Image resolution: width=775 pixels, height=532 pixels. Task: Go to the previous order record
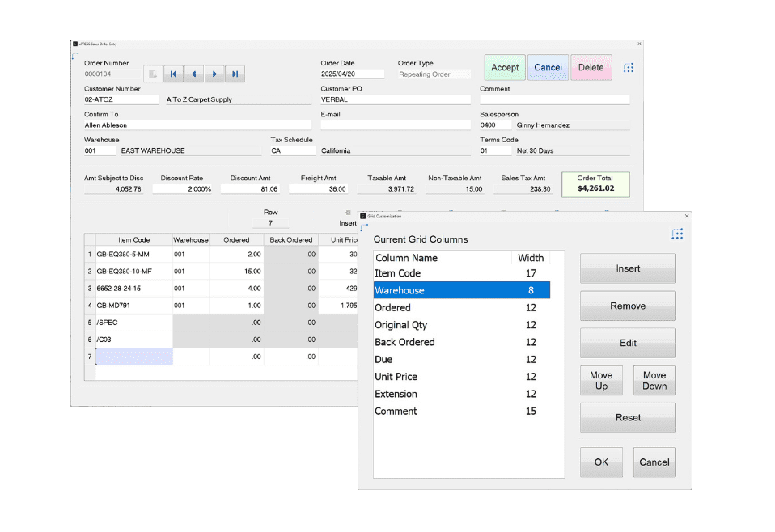(x=193, y=74)
